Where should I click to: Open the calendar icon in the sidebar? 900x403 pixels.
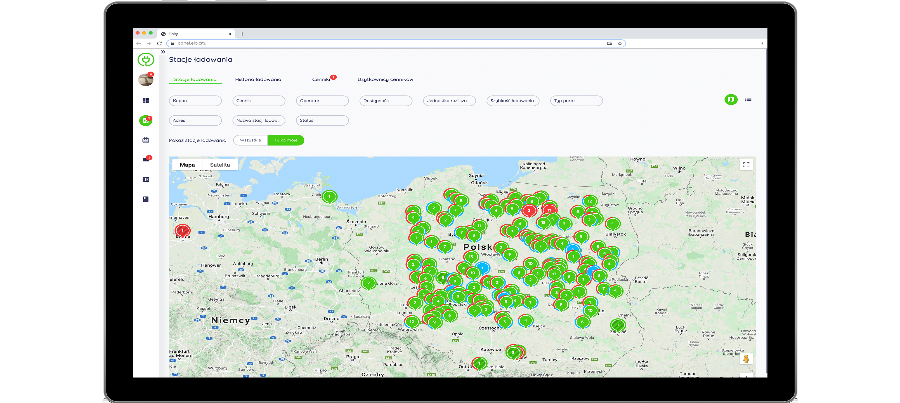pyautogui.click(x=146, y=140)
